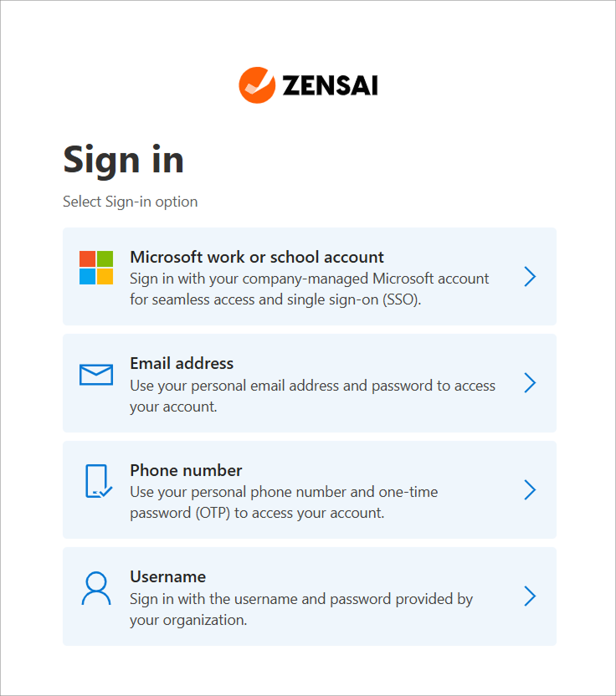Select Microsoft work or school account title

[x=257, y=257]
